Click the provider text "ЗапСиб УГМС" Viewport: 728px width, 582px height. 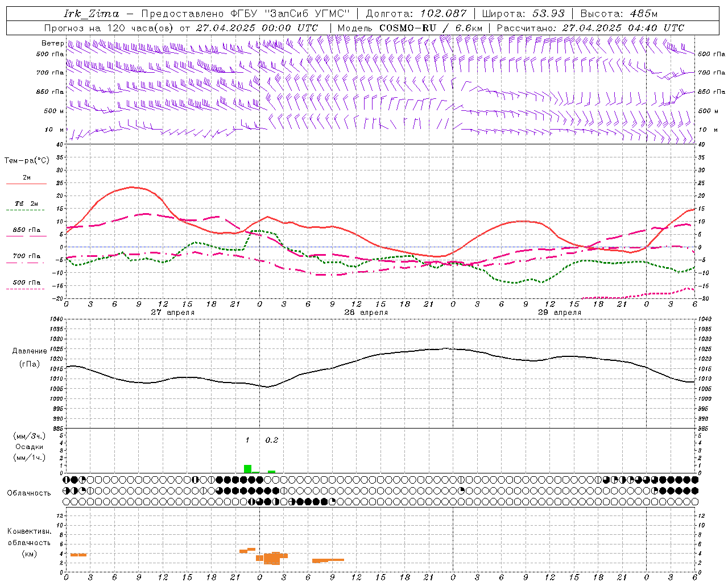tap(308, 14)
